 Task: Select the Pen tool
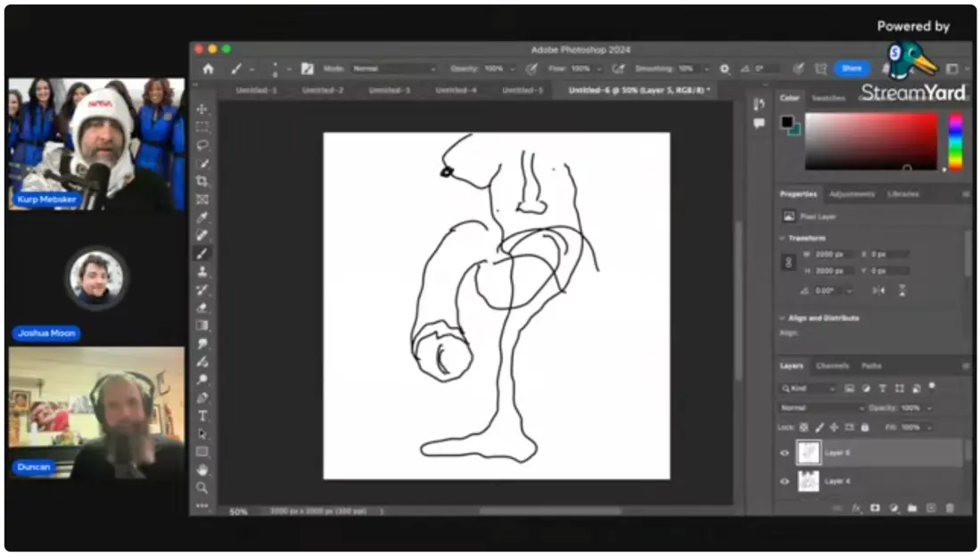coord(202,397)
